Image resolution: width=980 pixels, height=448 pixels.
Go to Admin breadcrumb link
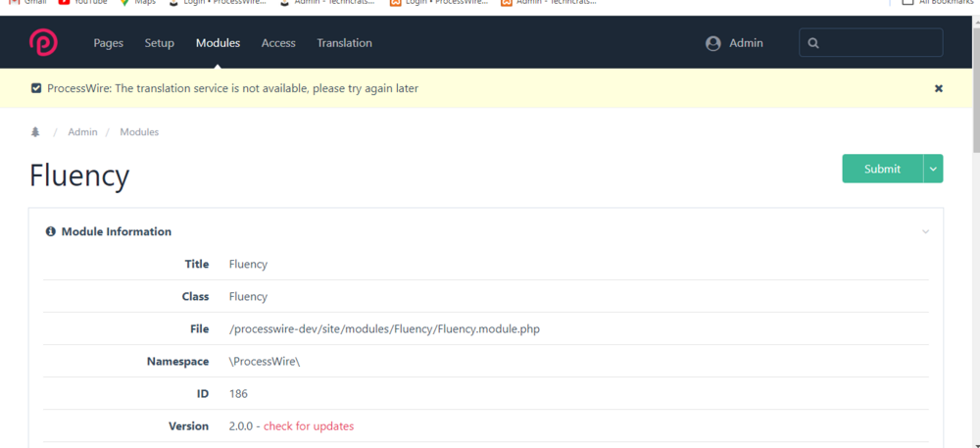click(x=82, y=131)
